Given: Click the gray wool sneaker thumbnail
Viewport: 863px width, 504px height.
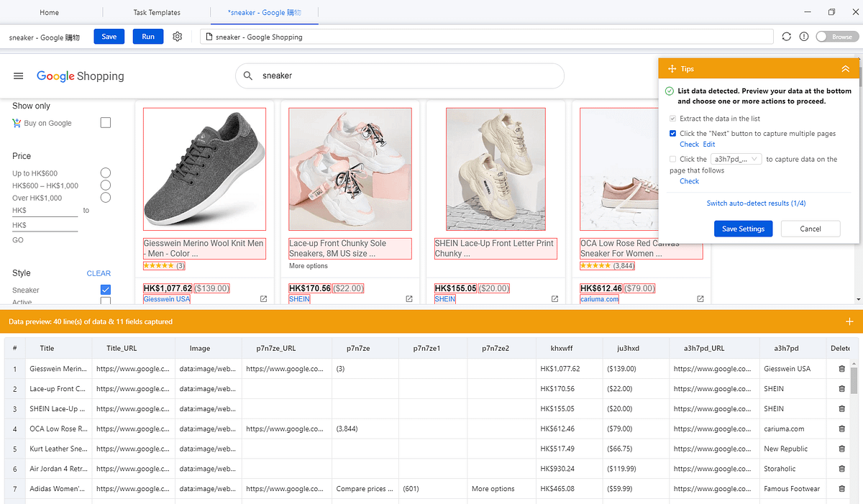Looking at the screenshot, I should (204, 168).
